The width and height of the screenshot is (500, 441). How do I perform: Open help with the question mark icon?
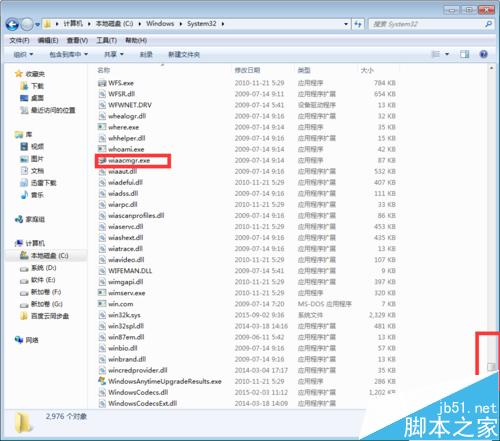pos(484,54)
